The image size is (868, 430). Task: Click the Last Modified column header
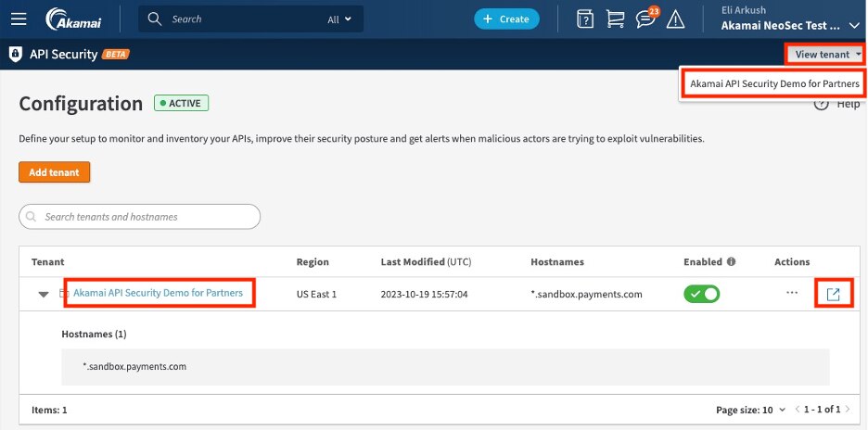click(x=427, y=261)
